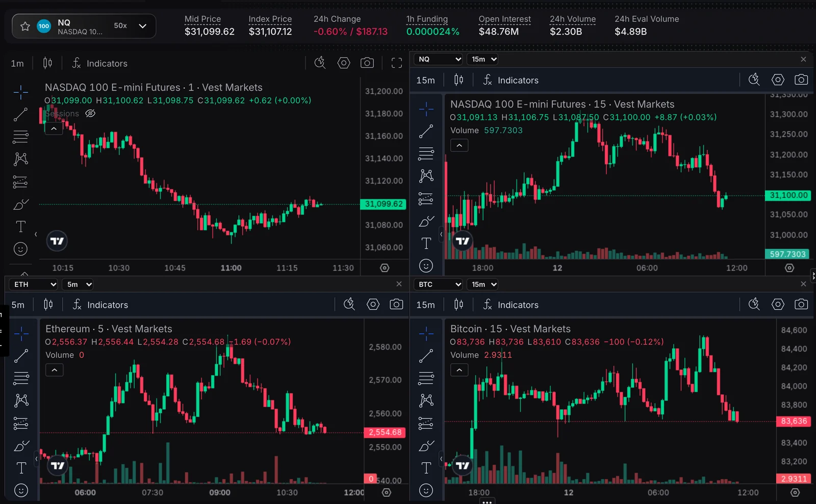
Task: Enter fullscreen mode on NASDAQ 1m chart
Action: [x=397, y=63]
